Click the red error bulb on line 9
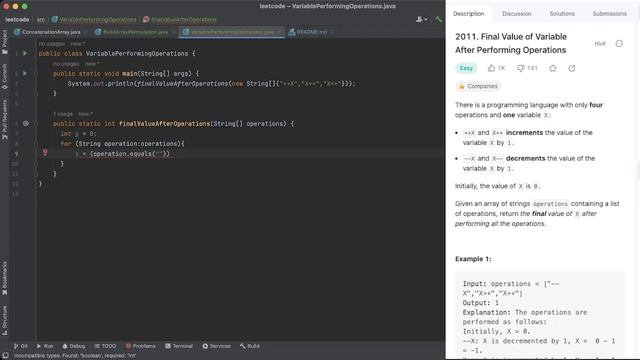This screenshot has height=360, width=640. point(45,153)
